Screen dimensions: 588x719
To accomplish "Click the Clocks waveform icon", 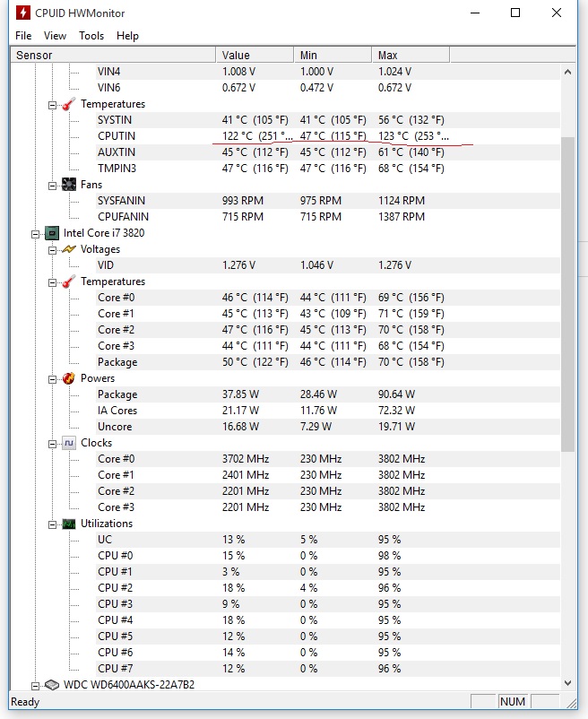I will pos(69,443).
